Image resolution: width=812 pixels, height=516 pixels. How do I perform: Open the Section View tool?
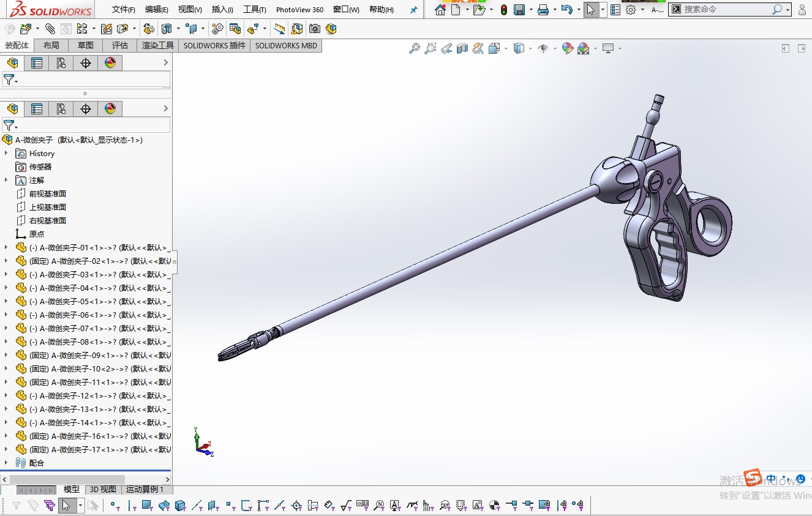tap(462, 48)
